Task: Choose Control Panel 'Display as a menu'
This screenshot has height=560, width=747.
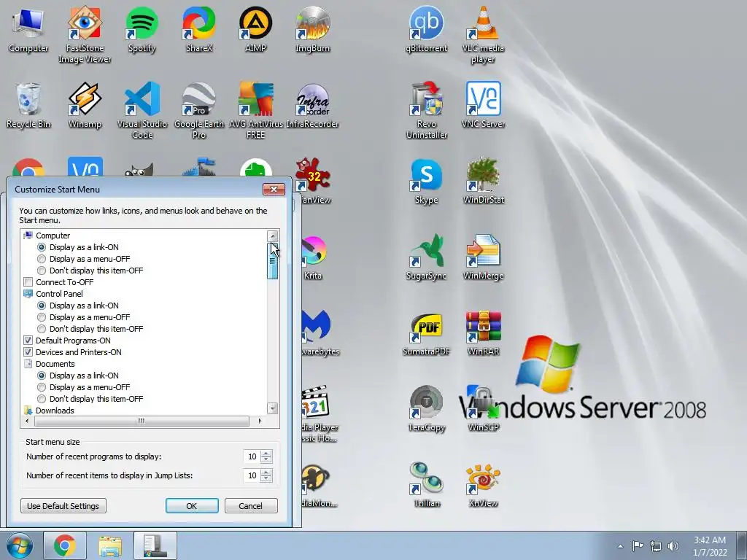Action: click(42, 317)
